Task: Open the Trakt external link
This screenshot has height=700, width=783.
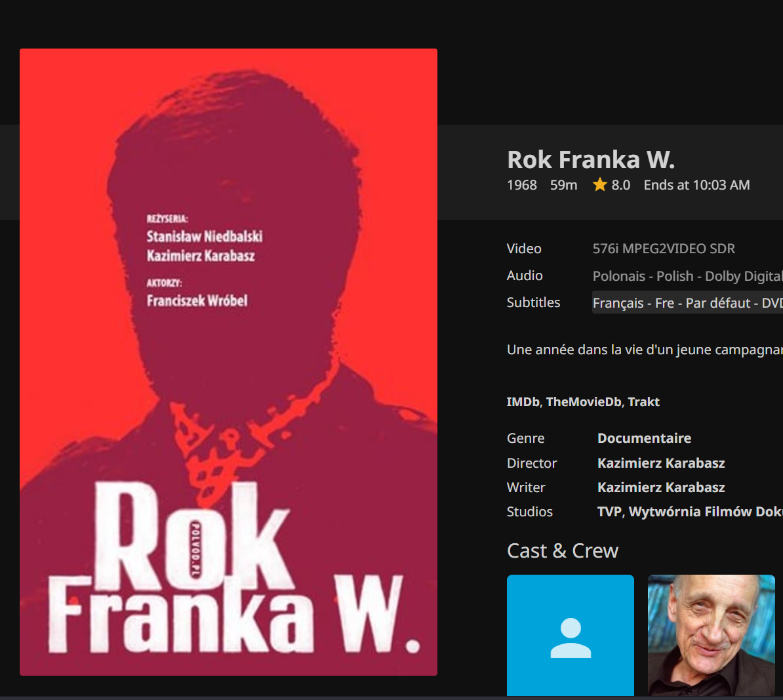Action: pyautogui.click(x=644, y=401)
